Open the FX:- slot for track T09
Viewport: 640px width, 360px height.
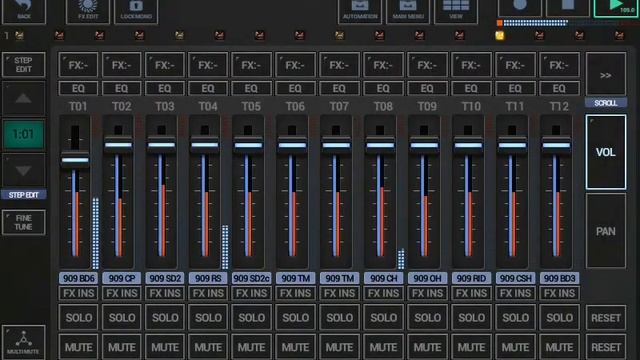427,65
